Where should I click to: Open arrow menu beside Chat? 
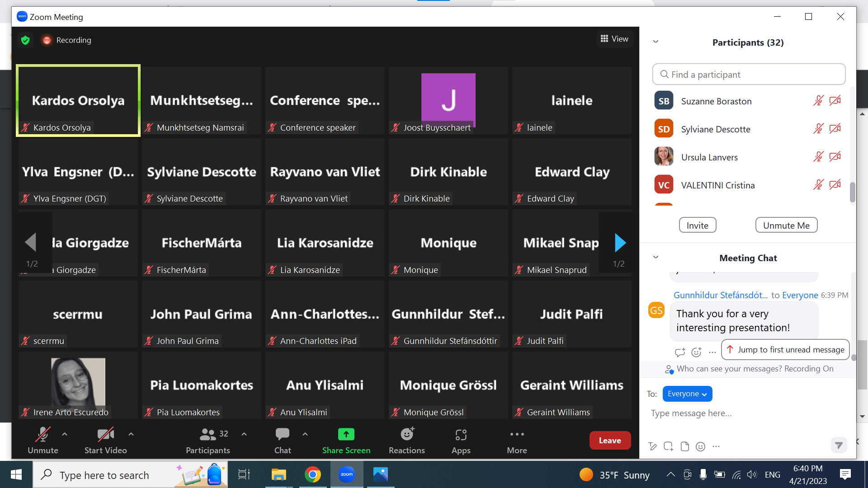(305, 434)
